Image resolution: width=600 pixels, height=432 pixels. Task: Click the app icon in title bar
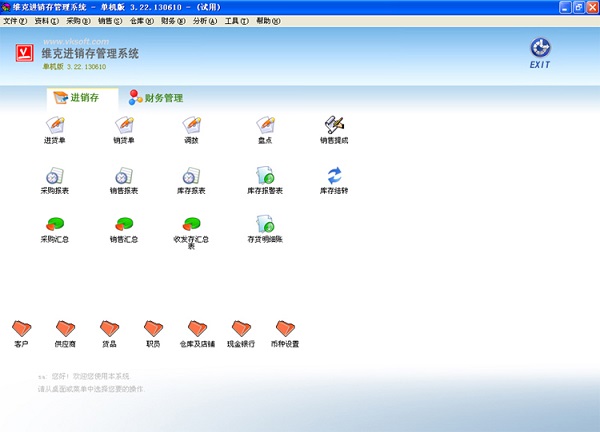click(x=6, y=7)
